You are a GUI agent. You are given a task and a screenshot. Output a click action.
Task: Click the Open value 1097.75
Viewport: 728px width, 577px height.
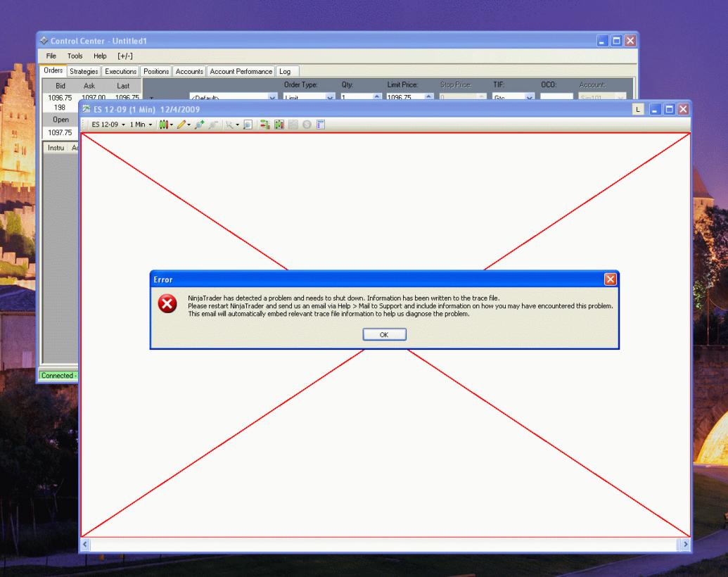coord(60,132)
